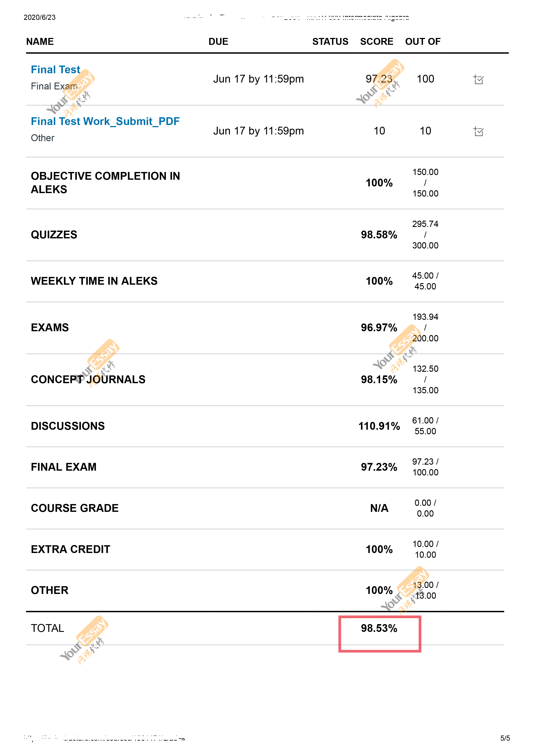
Task: Click the WEEKLY TIME IN ALEKS label
Action: [94, 281]
